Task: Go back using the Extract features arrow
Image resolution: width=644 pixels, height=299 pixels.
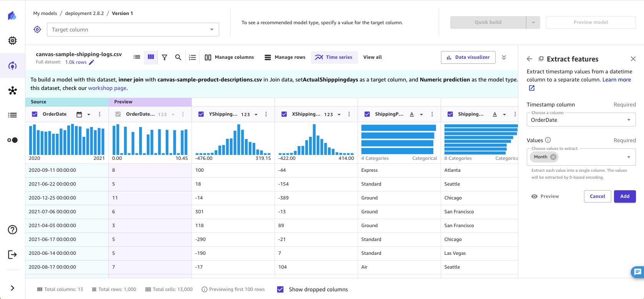Action: click(529, 59)
